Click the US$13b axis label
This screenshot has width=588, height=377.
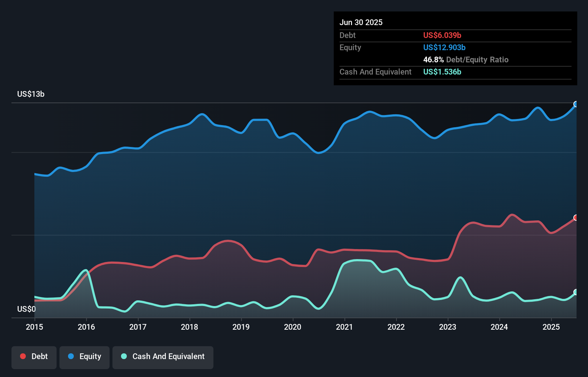pos(31,94)
